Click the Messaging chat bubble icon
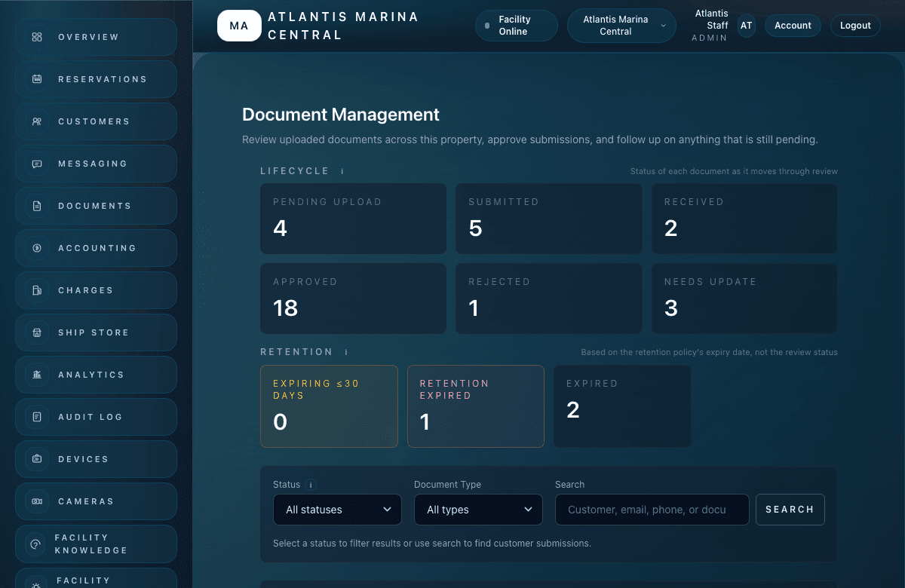The image size is (905, 588). [x=37, y=164]
